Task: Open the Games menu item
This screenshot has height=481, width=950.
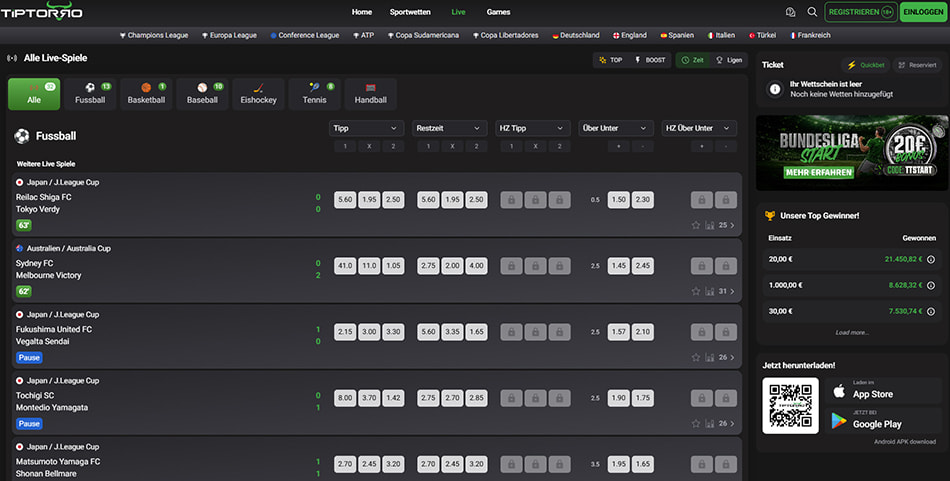Action: point(498,12)
